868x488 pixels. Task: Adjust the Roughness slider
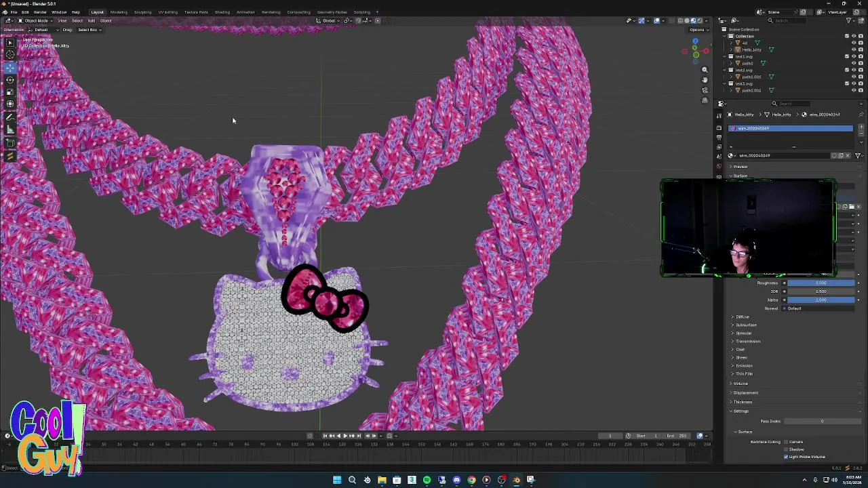tap(821, 283)
